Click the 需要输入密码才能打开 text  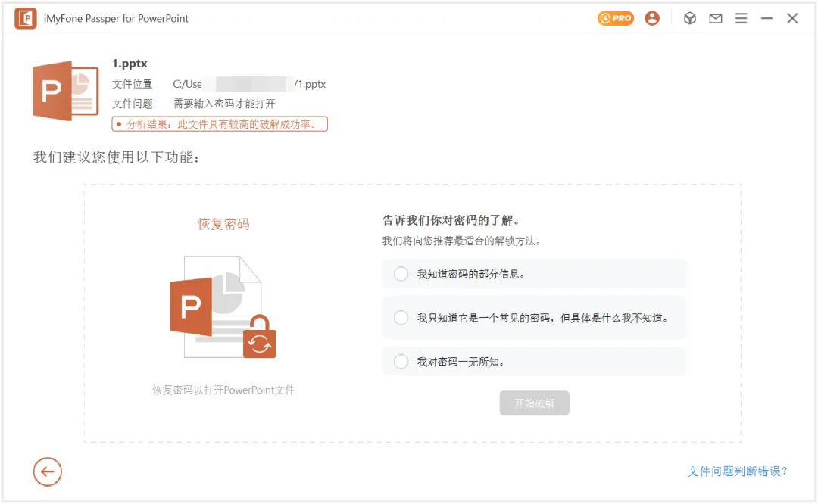click(224, 104)
